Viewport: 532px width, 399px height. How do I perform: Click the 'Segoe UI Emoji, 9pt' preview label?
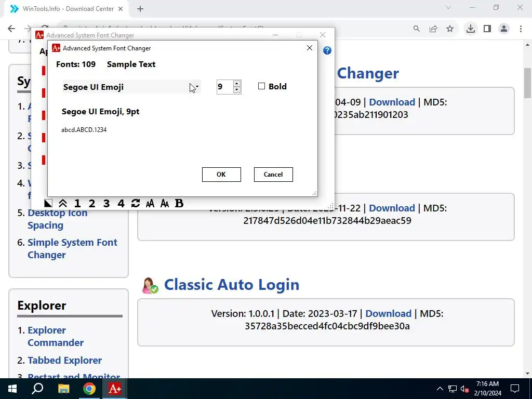pyautogui.click(x=100, y=112)
